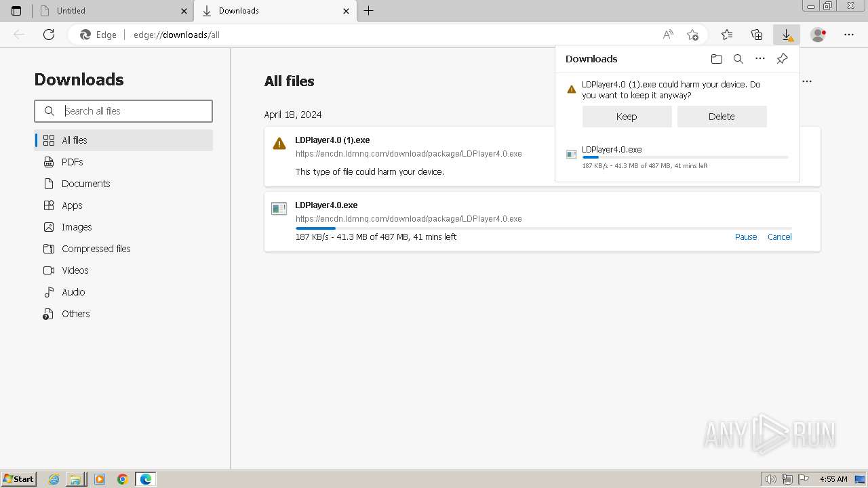The height and width of the screenshot is (488, 868).
Task: Click the 4:55 AM clock
Action: point(833,479)
